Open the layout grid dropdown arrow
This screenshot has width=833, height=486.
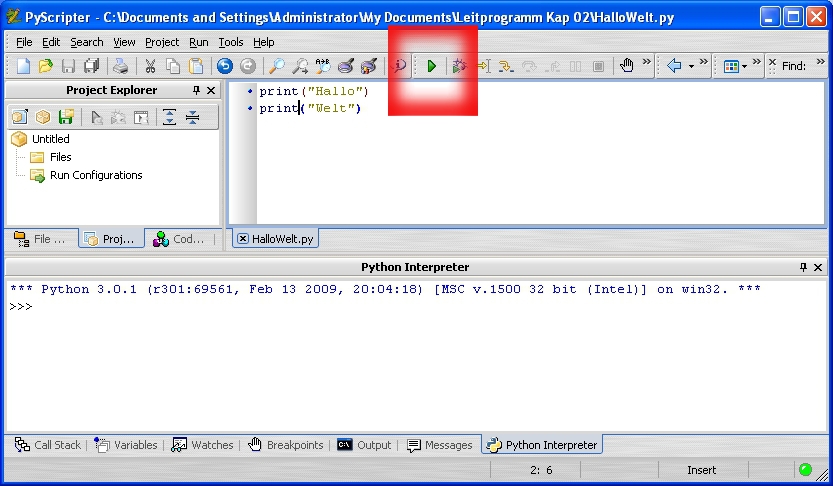point(747,66)
